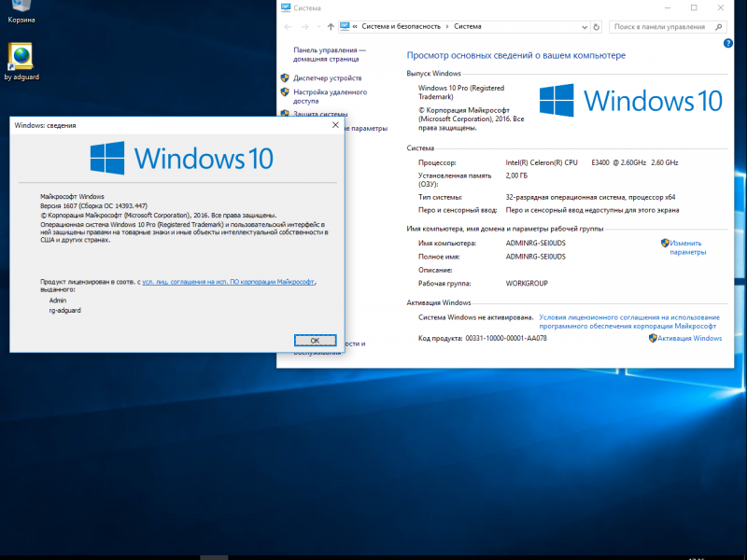Open help with the blue question mark
Screen dimensions: 747x560
(728, 43)
